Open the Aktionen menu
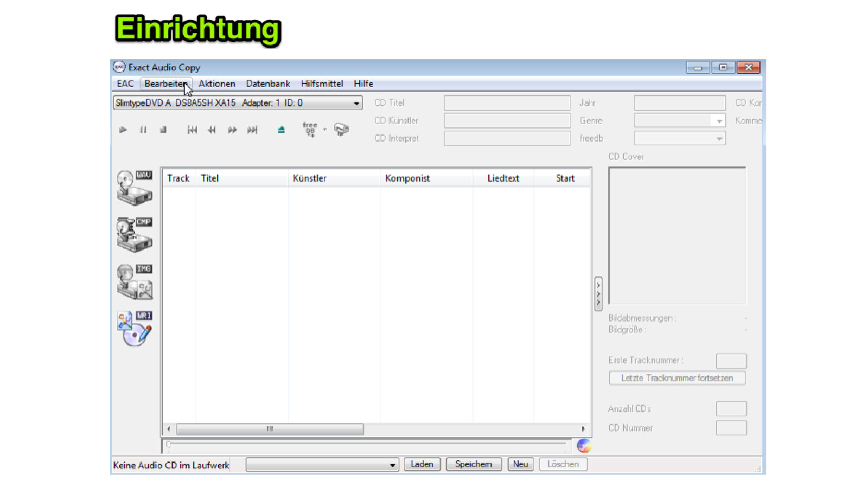The height and width of the screenshot is (488, 868). pyautogui.click(x=217, y=84)
